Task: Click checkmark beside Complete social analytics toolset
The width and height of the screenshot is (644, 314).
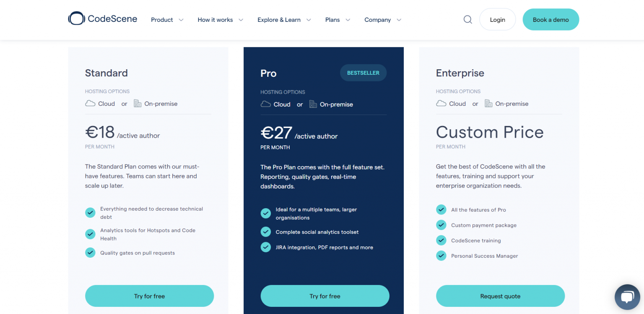Action: pyautogui.click(x=266, y=232)
